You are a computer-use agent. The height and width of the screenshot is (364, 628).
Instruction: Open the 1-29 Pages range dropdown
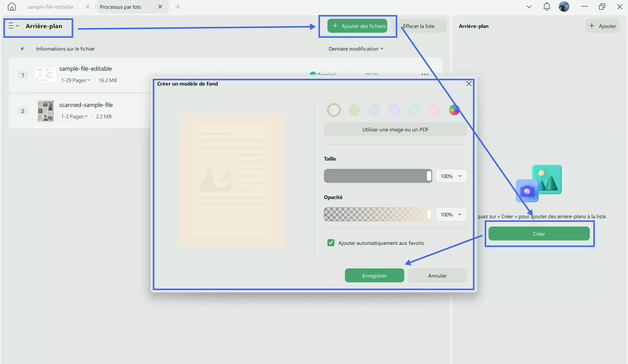pyautogui.click(x=76, y=80)
